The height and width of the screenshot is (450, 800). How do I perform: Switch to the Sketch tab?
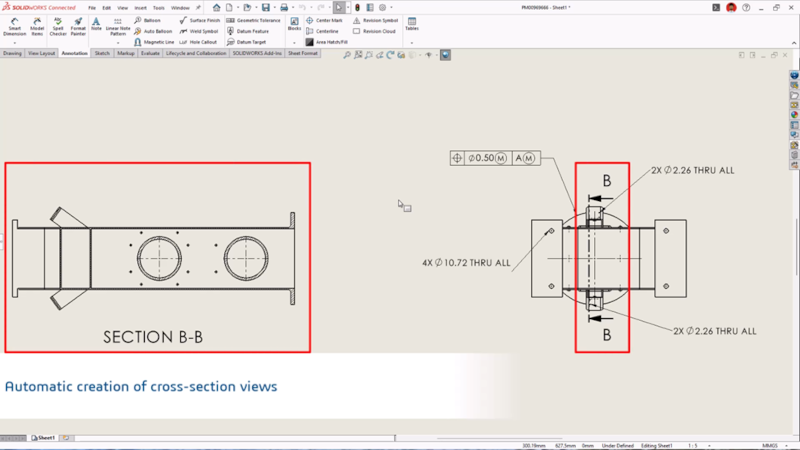(x=102, y=53)
